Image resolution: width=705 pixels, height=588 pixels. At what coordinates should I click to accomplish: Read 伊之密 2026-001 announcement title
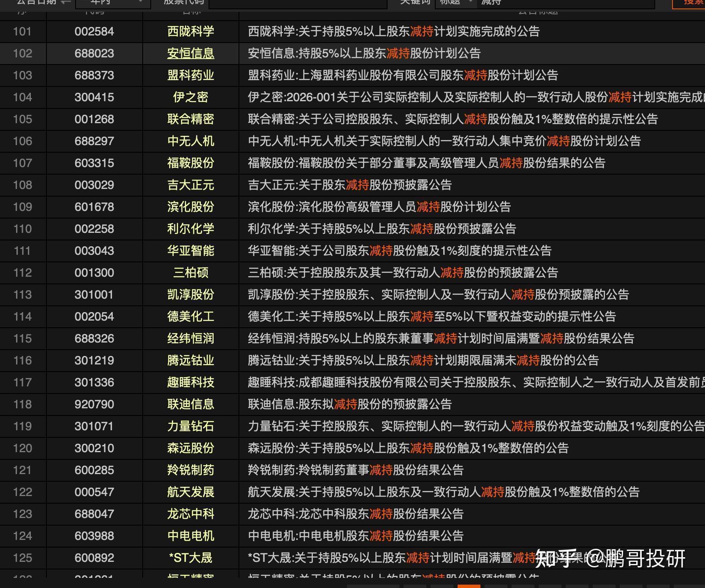[477, 97]
